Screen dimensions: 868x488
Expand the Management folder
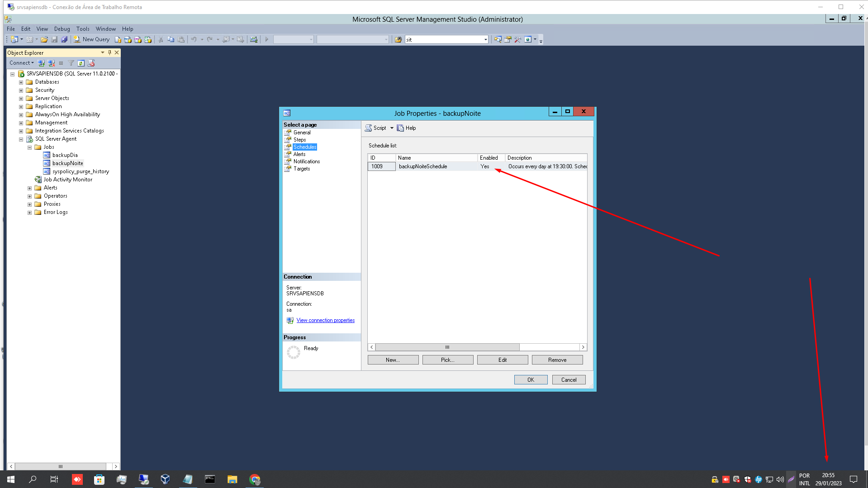click(x=21, y=123)
